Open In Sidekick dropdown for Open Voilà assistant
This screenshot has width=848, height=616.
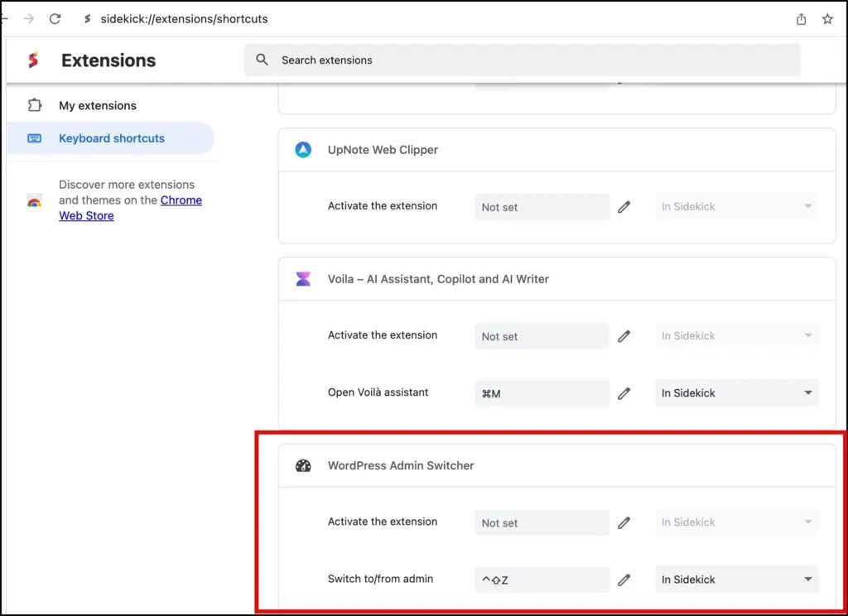736,392
